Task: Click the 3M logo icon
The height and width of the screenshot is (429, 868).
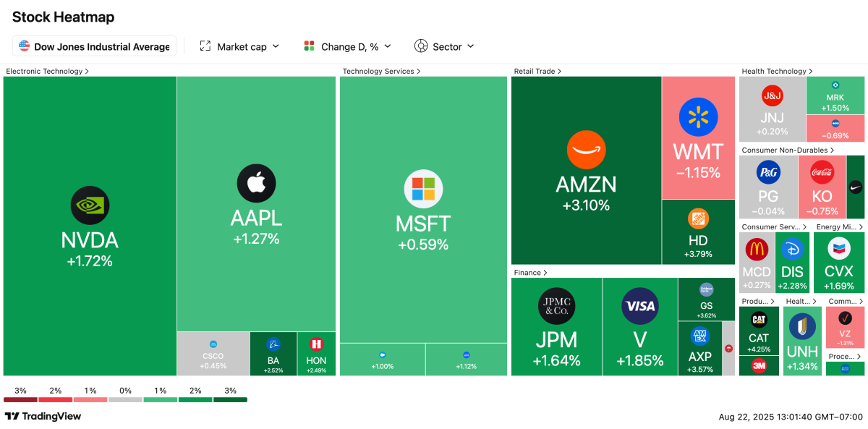Action: pos(759,366)
